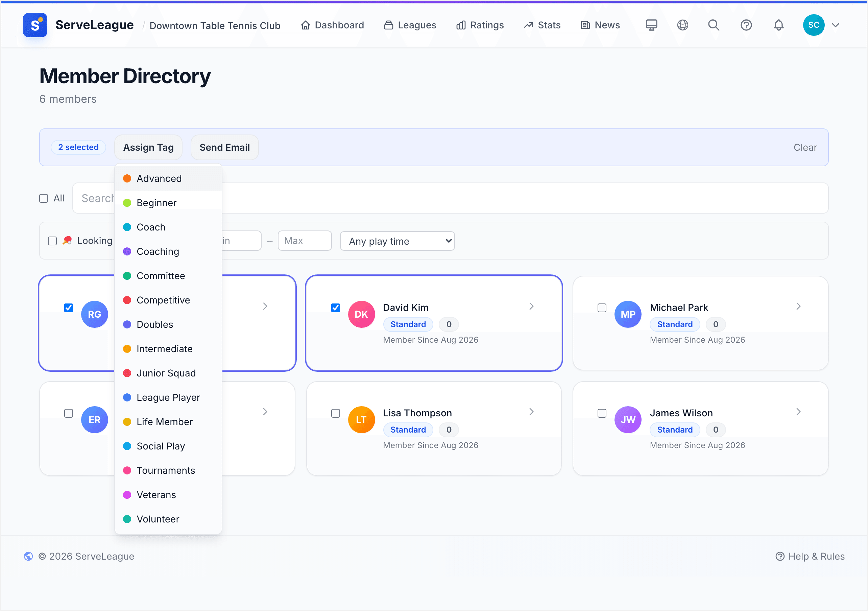Click the ServeLeague logo icon
Screen dimensions: 868x611
(x=35, y=25)
